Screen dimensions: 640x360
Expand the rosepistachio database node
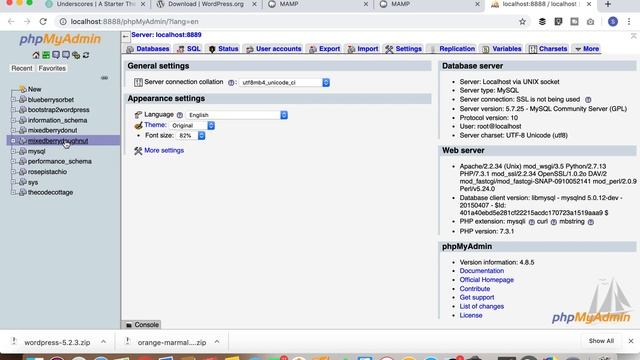pyautogui.click(x=13, y=172)
